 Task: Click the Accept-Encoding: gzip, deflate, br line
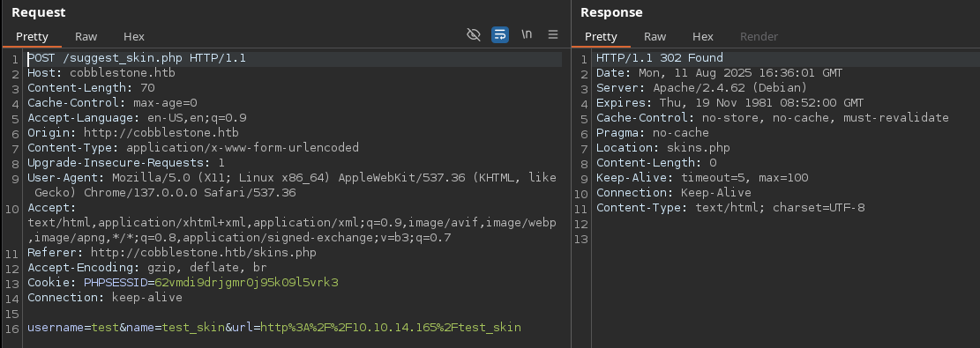147,268
